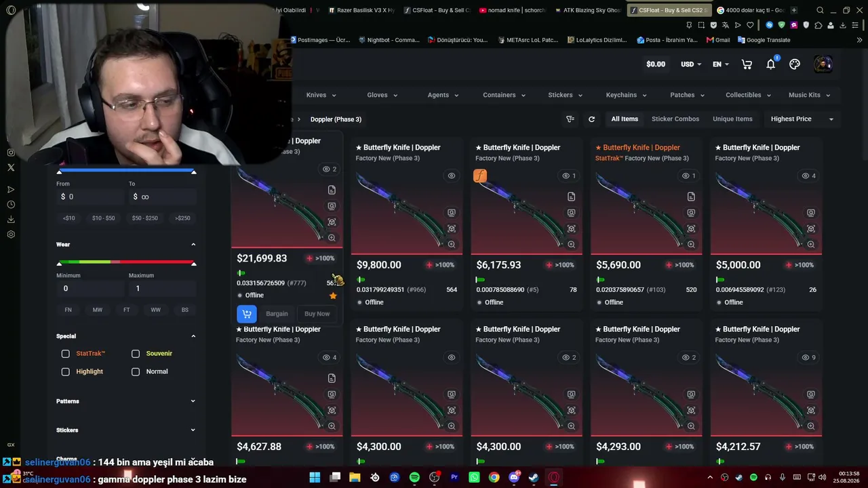The height and width of the screenshot is (488, 868).
Task: Select the $10 - $50 price range
Action: point(104,218)
